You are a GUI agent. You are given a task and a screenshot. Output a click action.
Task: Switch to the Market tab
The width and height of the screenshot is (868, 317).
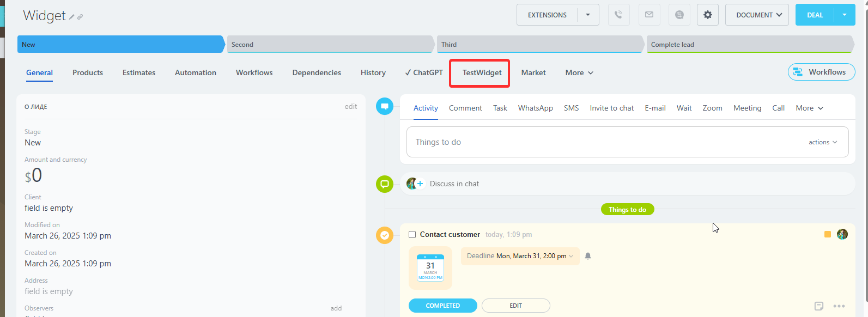pyautogui.click(x=533, y=72)
